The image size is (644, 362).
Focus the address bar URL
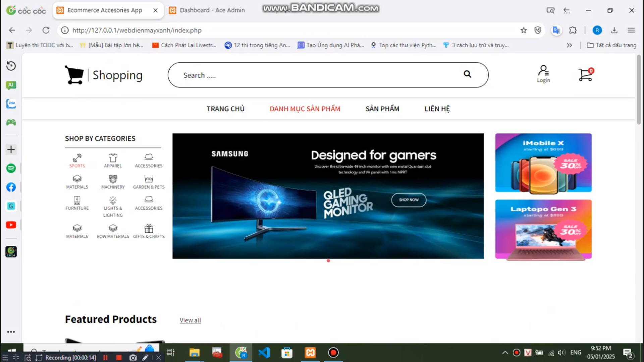(x=137, y=31)
